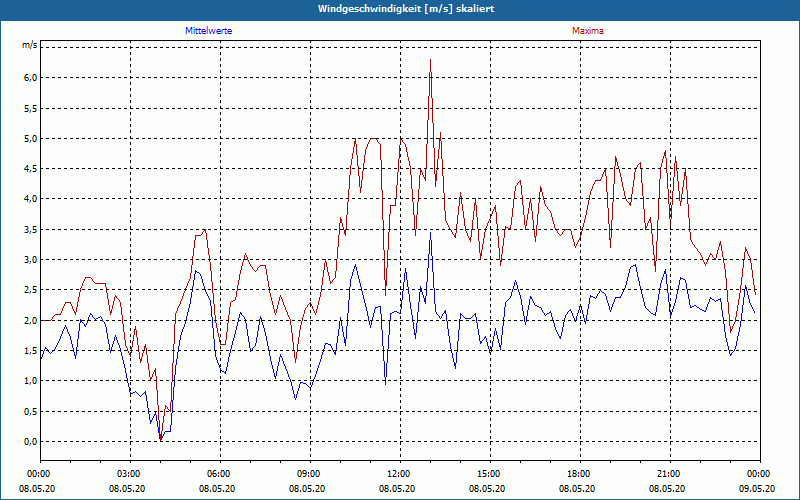Screen dimensions: 800x500
Task: Click the '00:00' time label dated 08.05.20
Action: (x=38, y=474)
